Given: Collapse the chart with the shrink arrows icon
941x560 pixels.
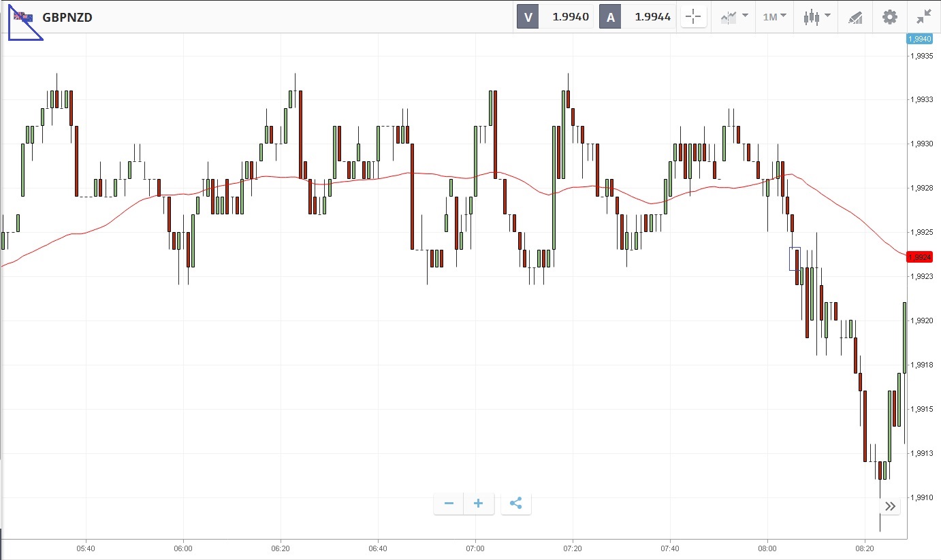Looking at the screenshot, I should coord(924,17).
